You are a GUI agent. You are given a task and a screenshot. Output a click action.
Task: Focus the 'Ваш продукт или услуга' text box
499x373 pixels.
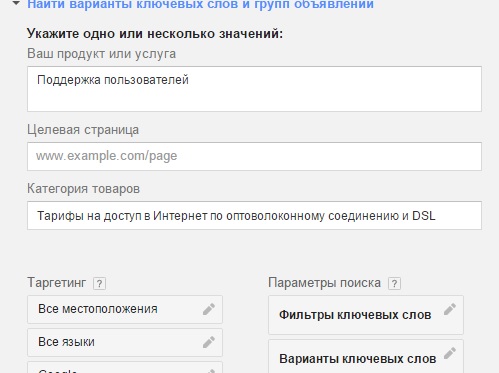(x=254, y=89)
